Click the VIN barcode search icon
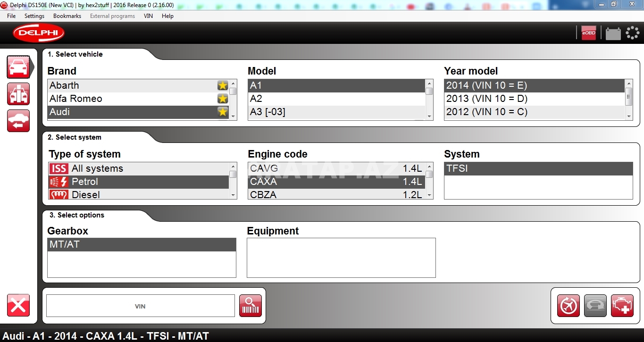The height and width of the screenshot is (342, 644). pos(251,306)
